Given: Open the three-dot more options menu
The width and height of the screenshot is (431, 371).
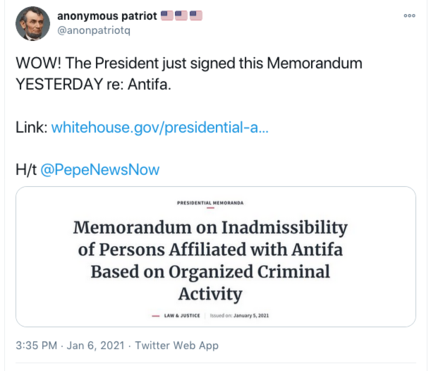Looking at the screenshot, I should [409, 16].
